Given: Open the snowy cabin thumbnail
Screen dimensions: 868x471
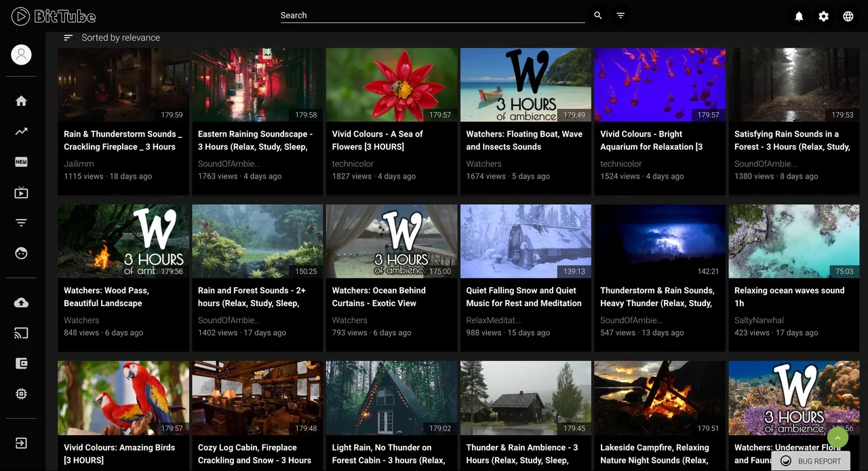Looking at the screenshot, I should click(x=526, y=242).
